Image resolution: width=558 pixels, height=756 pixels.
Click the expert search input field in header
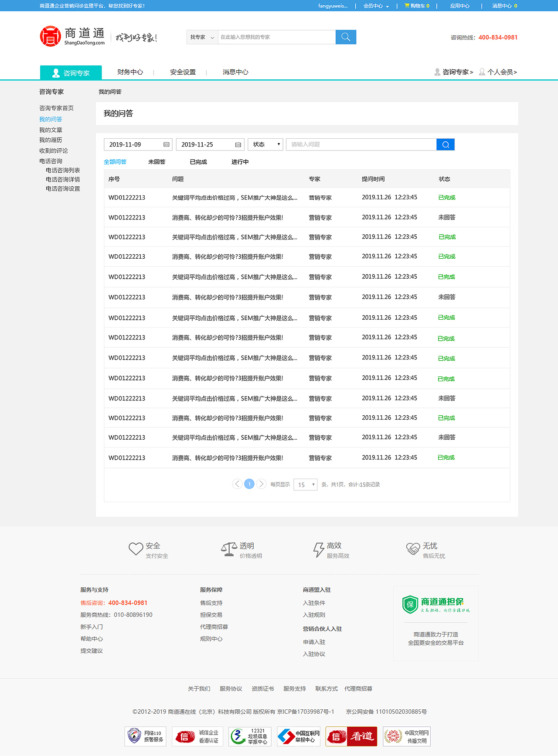pos(277,37)
